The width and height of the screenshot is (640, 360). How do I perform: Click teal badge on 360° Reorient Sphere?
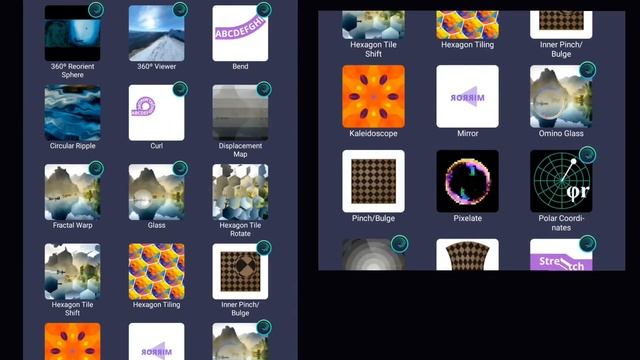click(96, 9)
